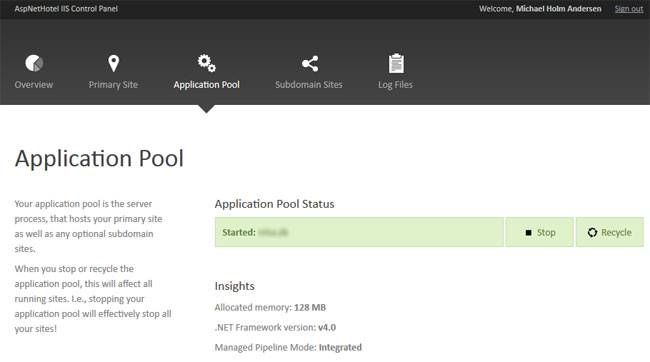Recycle the application pool

(x=610, y=232)
